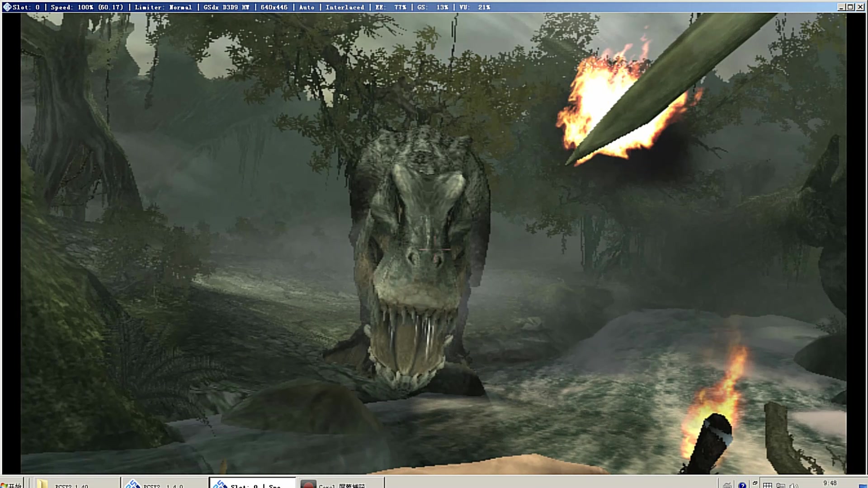
Task: Click the 'GSdx D3D9 HW' title text
Action: pyautogui.click(x=226, y=7)
